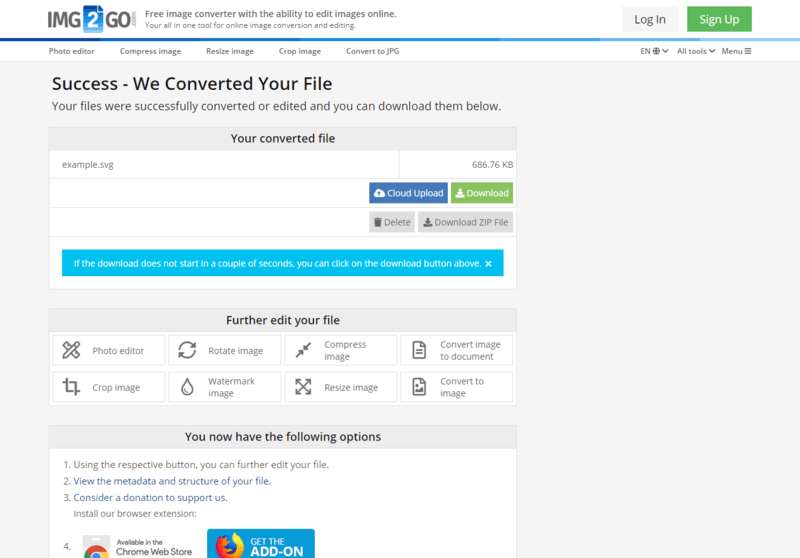Dismiss the blue download notice
This screenshot has width=800, height=558.
[488, 264]
